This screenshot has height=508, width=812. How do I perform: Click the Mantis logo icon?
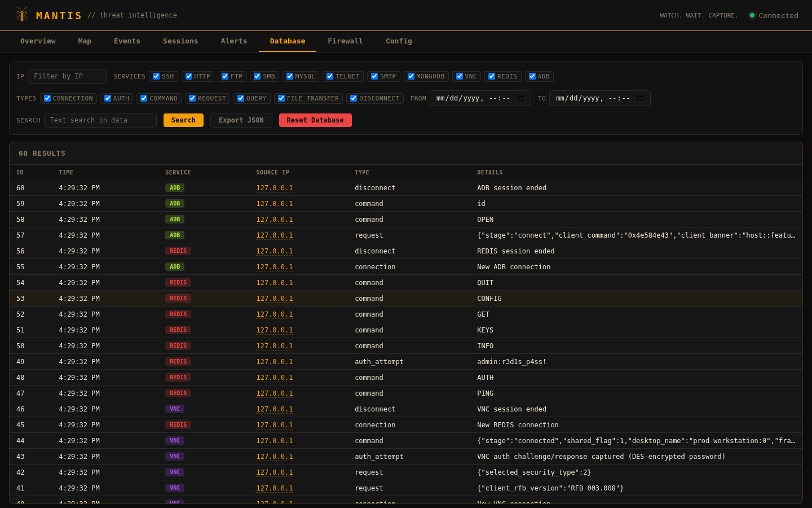point(22,15)
